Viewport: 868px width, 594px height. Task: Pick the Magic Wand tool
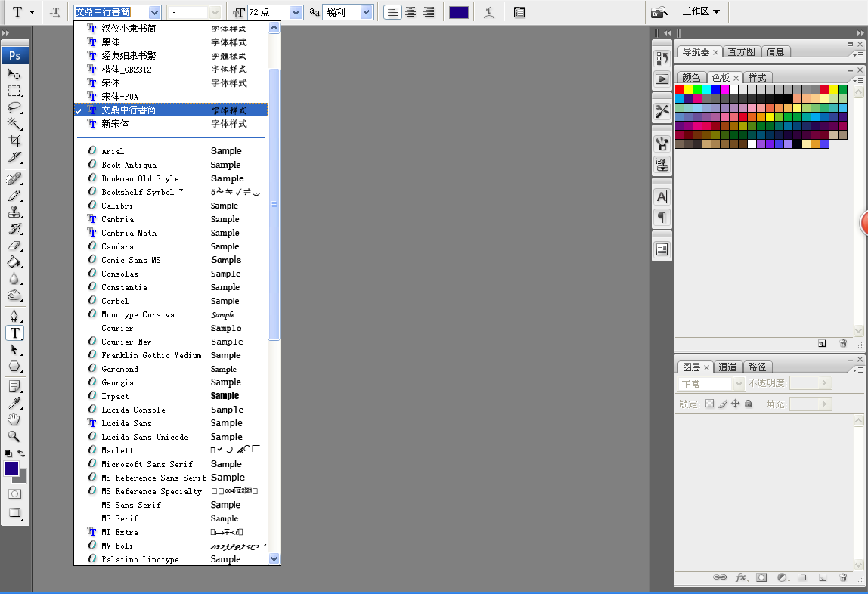(14, 124)
